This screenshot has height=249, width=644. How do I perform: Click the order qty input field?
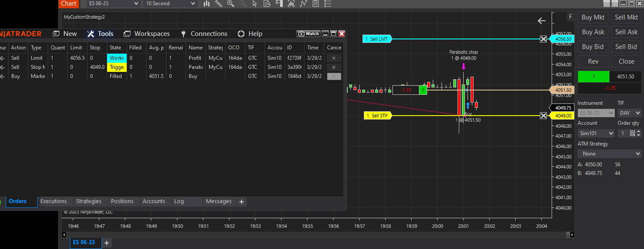[622, 133]
